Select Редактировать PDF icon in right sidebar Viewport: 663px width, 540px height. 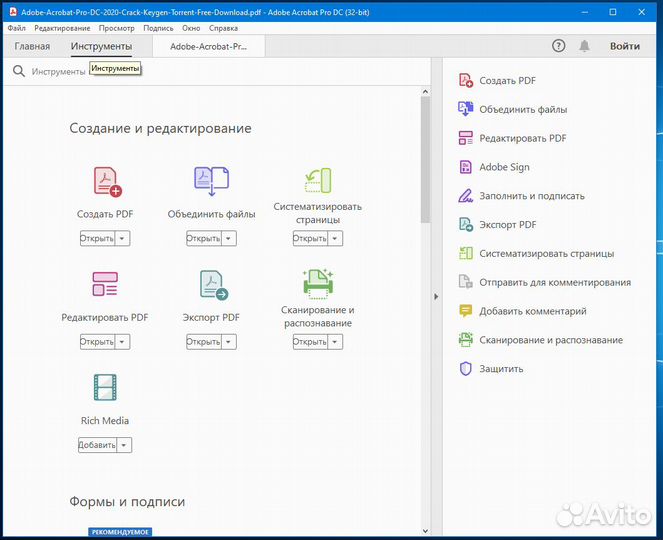point(466,138)
